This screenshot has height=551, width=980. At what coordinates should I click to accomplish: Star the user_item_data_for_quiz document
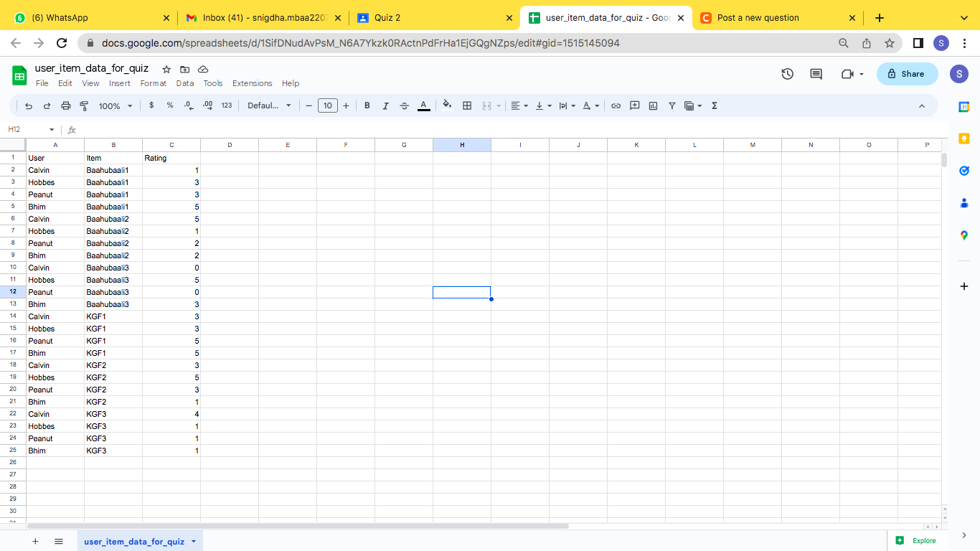(166, 68)
